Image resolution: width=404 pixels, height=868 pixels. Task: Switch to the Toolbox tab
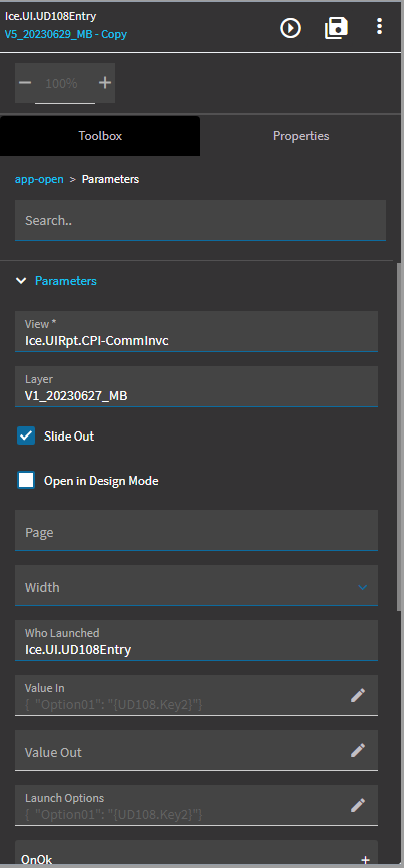[100, 136]
